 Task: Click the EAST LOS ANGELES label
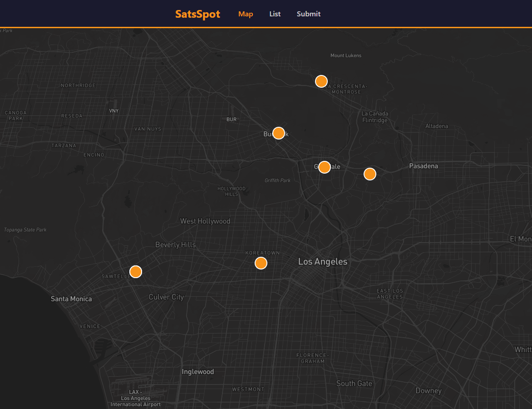point(390,294)
